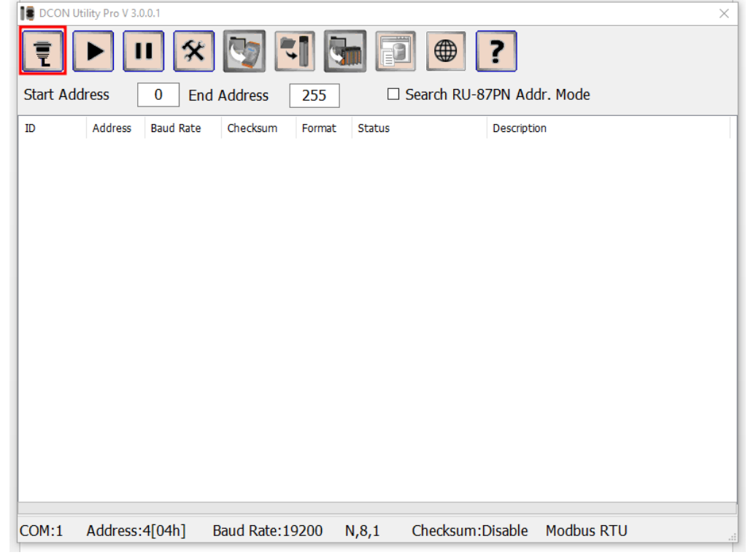756x555 pixels.
Task: Click the ID column header
Action: [52, 128]
